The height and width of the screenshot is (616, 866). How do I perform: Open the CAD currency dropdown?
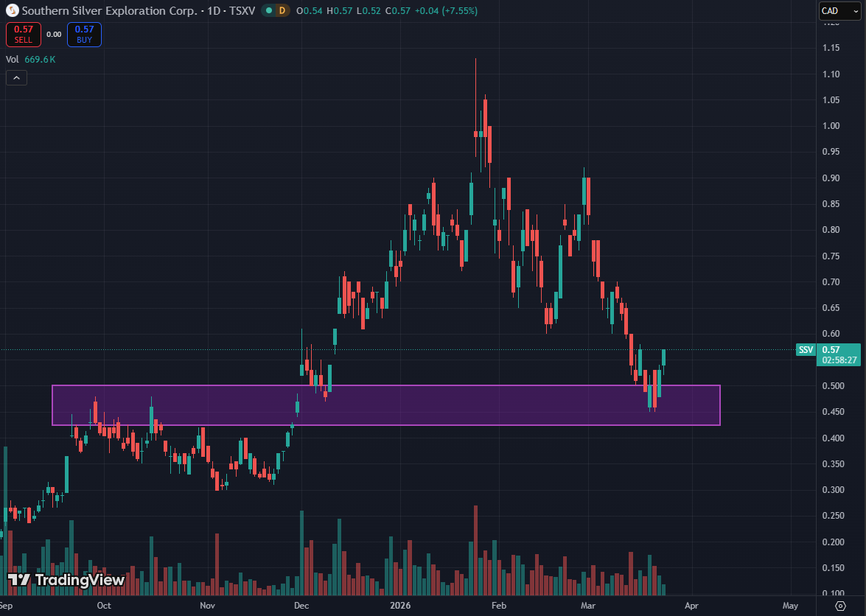pos(839,10)
